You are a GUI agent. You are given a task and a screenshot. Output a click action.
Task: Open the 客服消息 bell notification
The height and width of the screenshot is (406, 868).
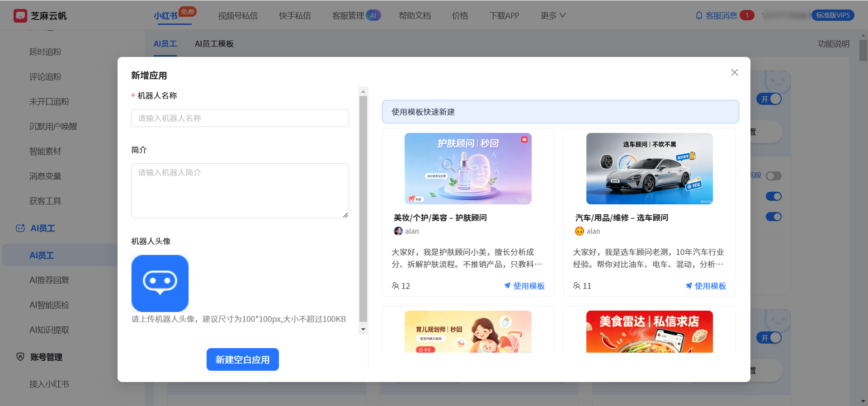point(699,15)
